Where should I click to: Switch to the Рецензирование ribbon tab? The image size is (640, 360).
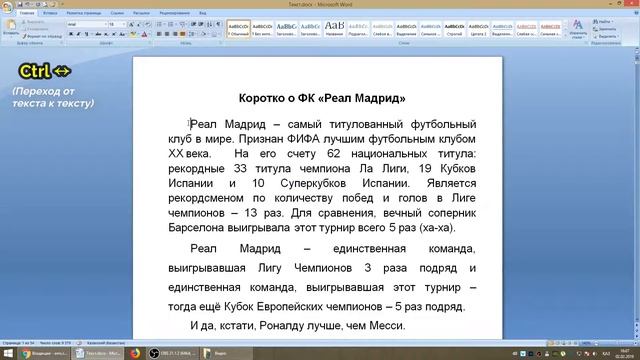click(174, 13)
